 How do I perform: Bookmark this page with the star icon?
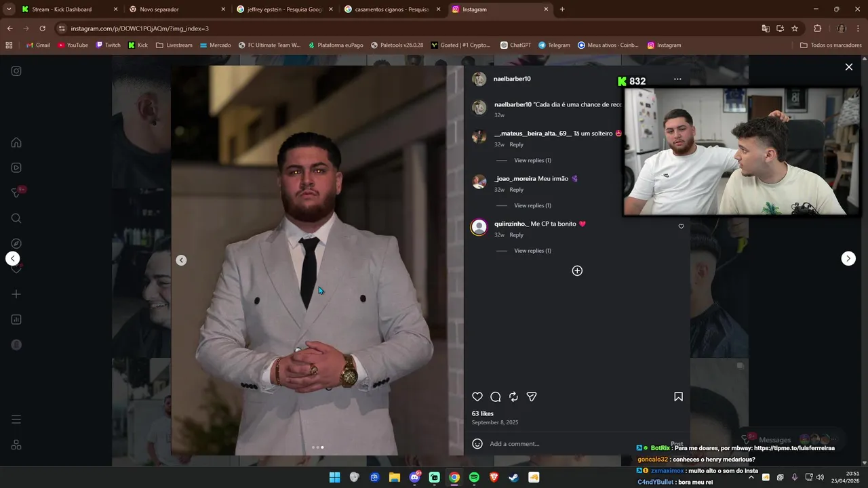tap(795, 28)
